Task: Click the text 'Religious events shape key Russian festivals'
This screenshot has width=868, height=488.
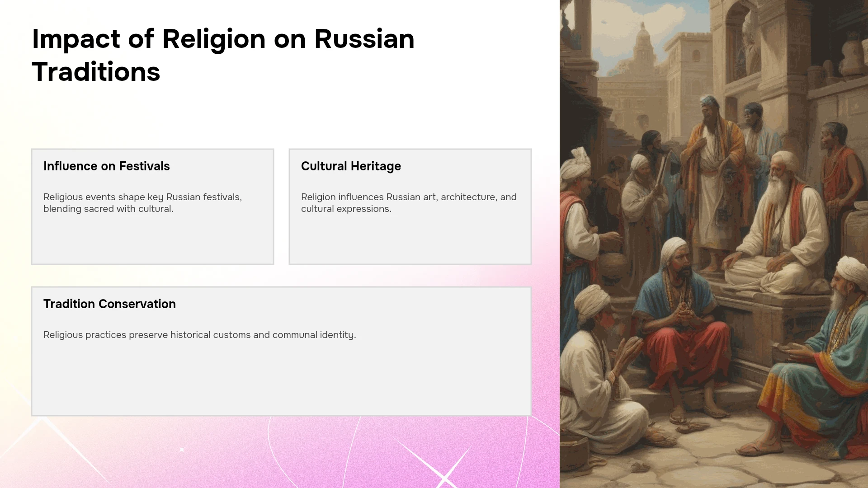Action: pos(142,197)
